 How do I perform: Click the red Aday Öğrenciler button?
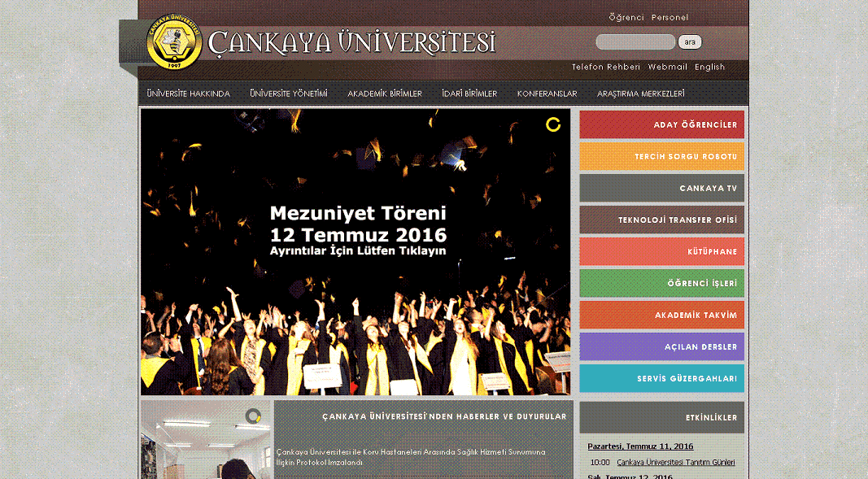point(661,124)
